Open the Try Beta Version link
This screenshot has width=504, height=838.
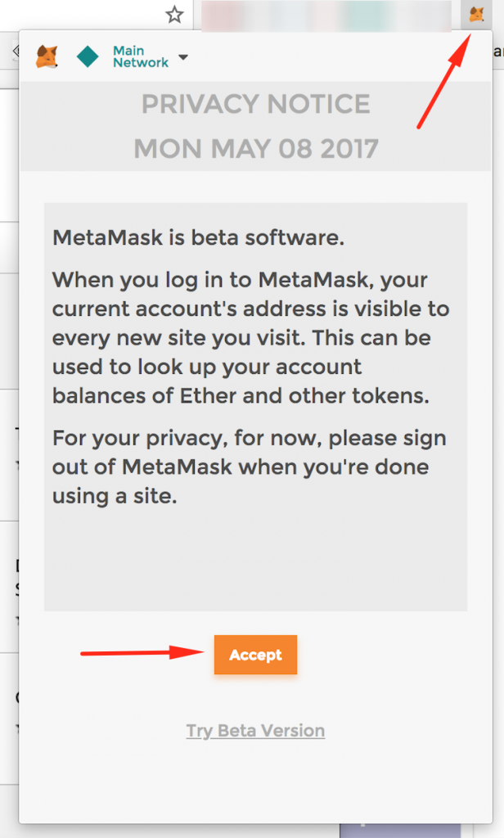[x=255, y=731]
